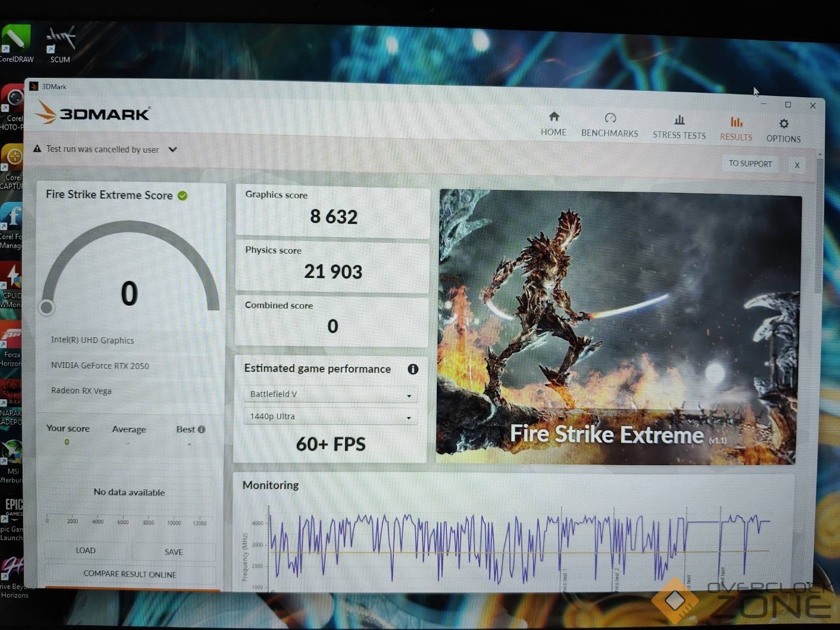Click COMPARE RESULT ONLINE

(130, 574)
